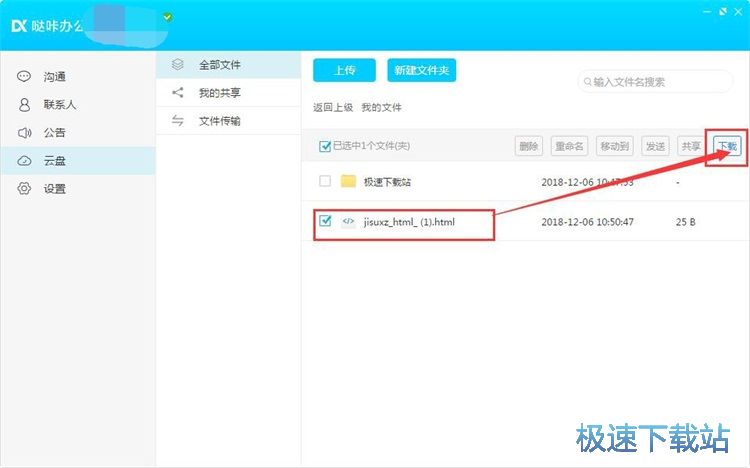The width and height of the screenshot is (750, 468).
Task: Select the jisuxz_html_ (1).html file name
Action: pos(409,222)
